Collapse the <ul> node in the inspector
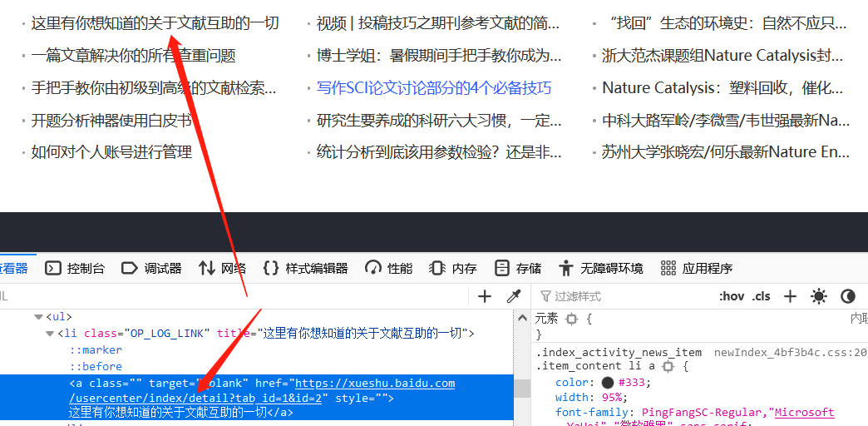 click(x=38, y=317)
